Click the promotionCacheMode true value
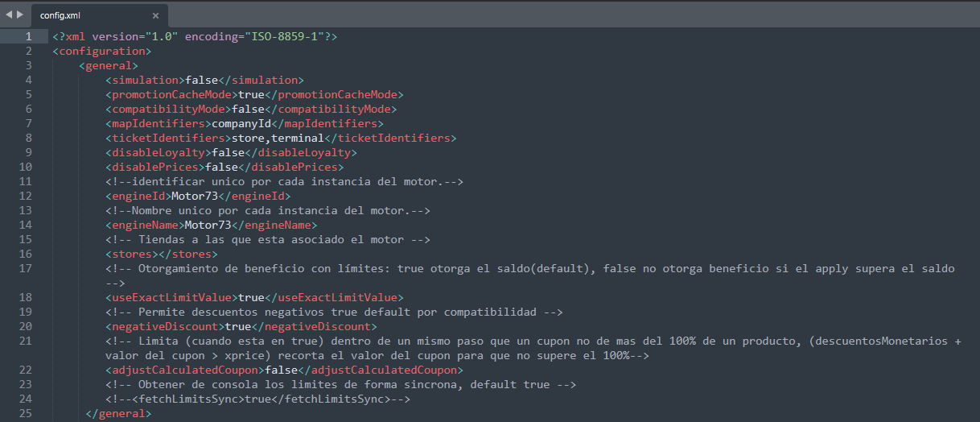980x422 pixels. pos(251,94)
